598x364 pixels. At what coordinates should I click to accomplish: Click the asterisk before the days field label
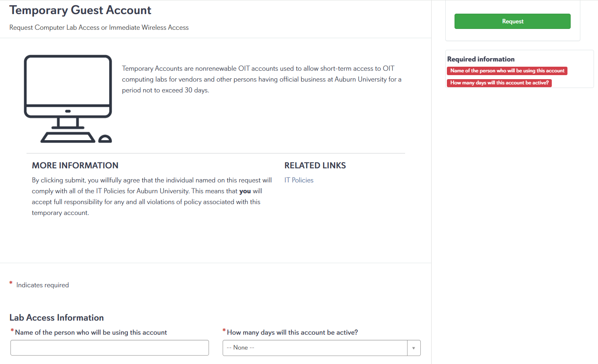coord(224,330)
